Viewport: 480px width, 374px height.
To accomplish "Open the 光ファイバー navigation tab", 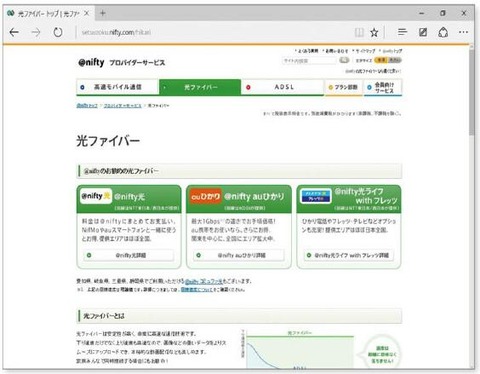I will 200,87.
